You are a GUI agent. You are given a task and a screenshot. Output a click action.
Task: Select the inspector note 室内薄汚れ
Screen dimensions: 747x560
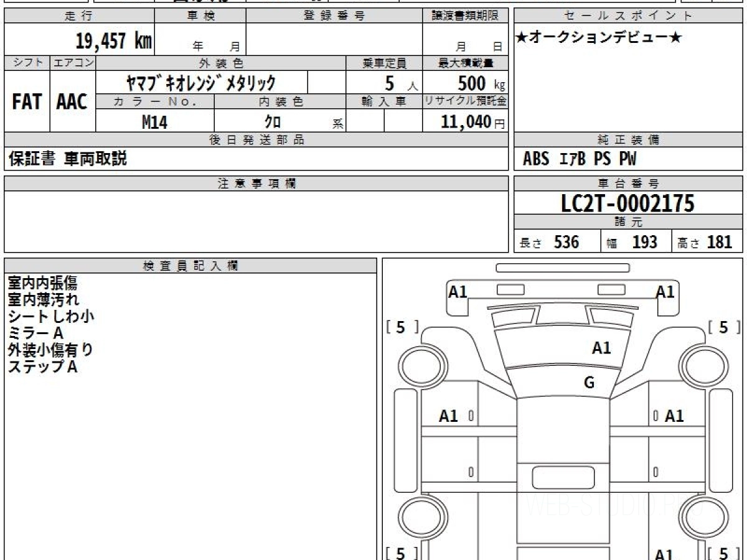point(44,300)
